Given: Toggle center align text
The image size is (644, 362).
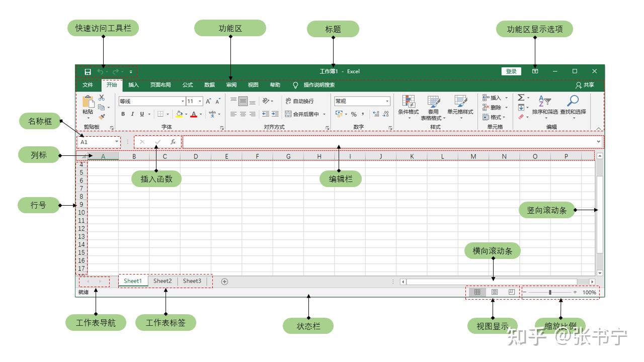Looking at the screenshot, I should (x=243, y=114).
